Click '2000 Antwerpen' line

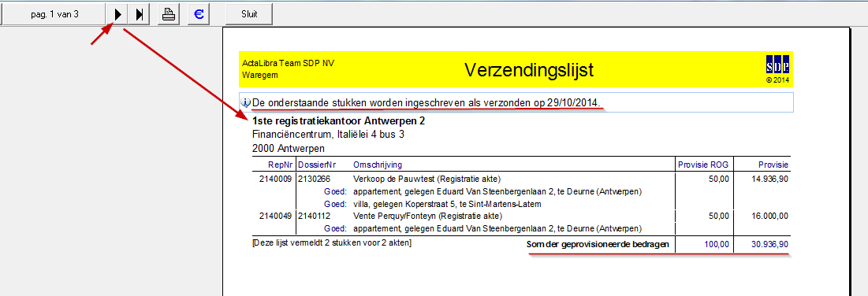[x=288, y=148]
